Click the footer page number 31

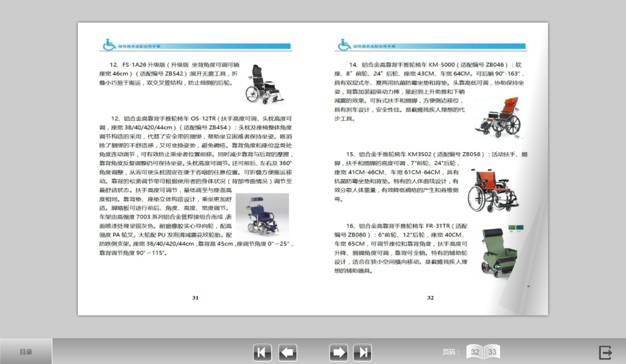tap(195, 298)
